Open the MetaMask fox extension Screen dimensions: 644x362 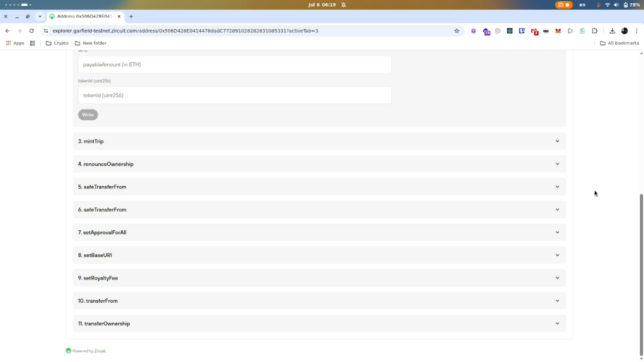point(558,31)
